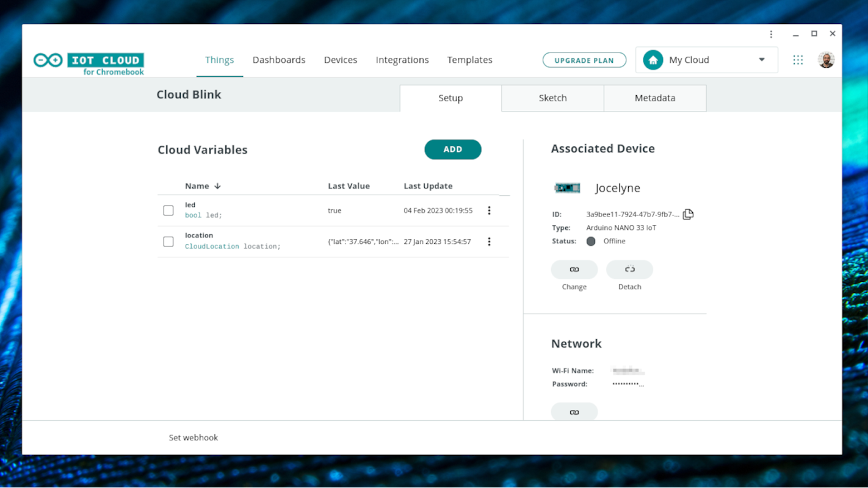Viewport: 868px width, 488px height.
Task: Copy the device ID to clipboard
Action: click(x=688, y=214)
